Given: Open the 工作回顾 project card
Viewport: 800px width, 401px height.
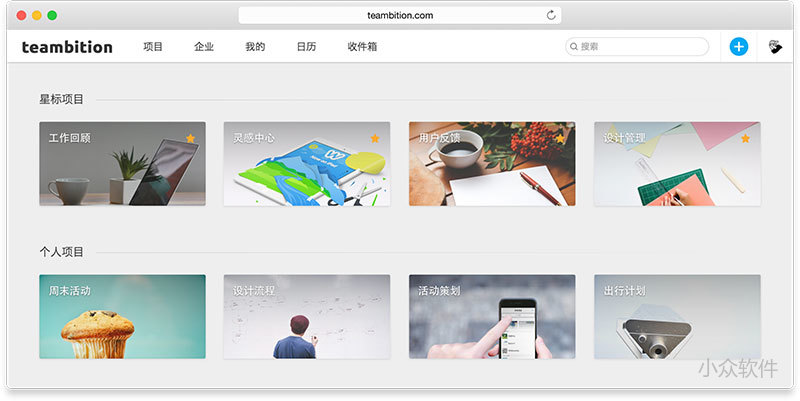Looking at the screenshot, I should point(122,164).
